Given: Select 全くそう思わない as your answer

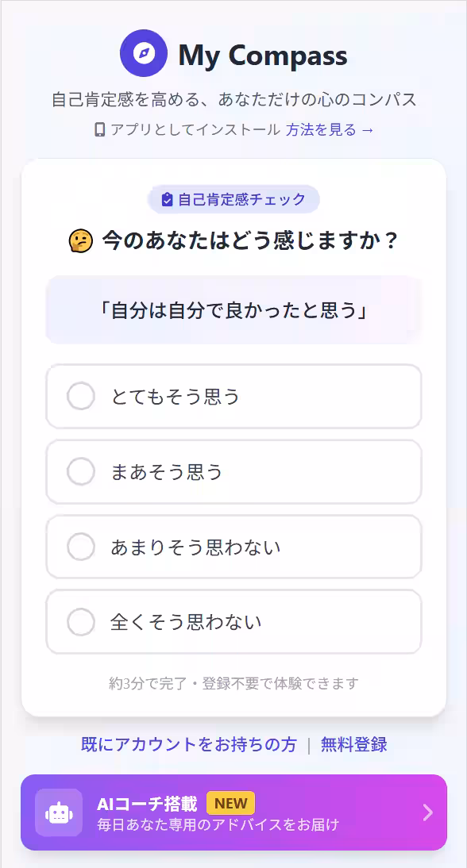Looking at the screenshot, I should (234, 622).
